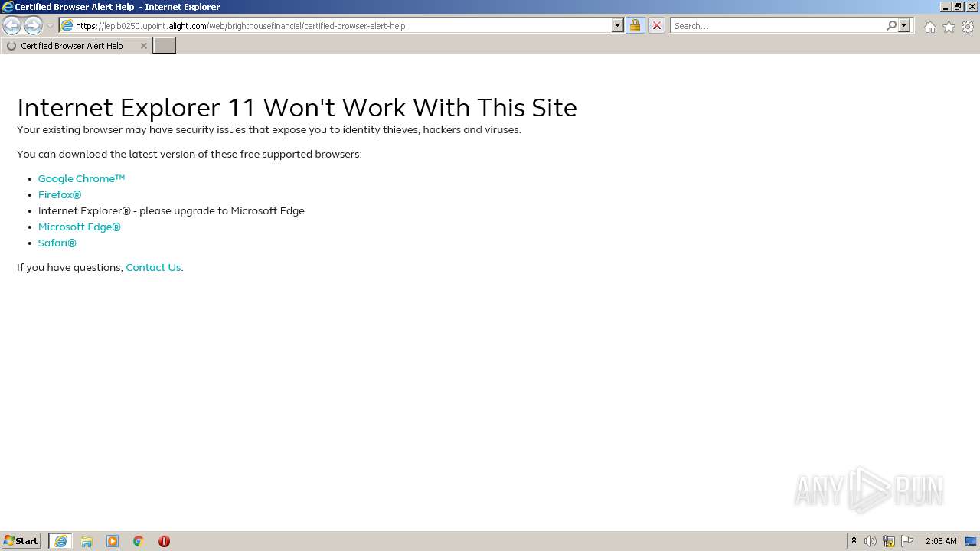The height and width of the screenshot is (551, 980).
Task: Open the network tray icon
Action: point(889,541)
